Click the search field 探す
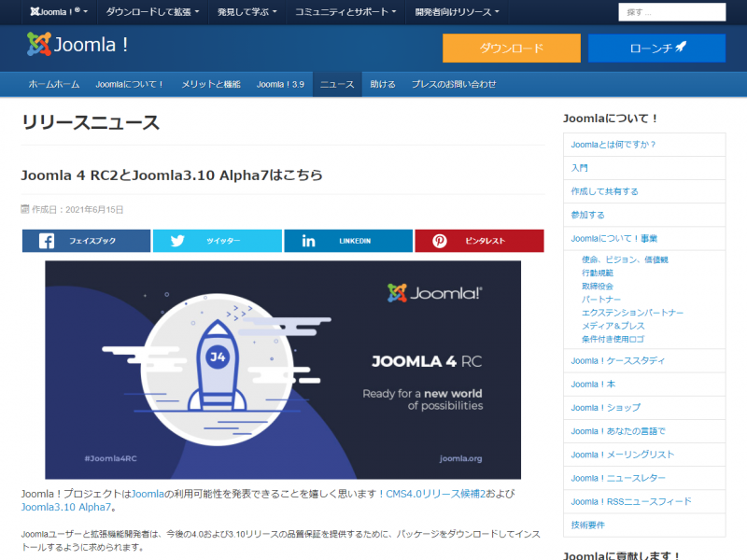Image resolution: width=747 pixels, height=560 pixels. (x=671, y=12)
